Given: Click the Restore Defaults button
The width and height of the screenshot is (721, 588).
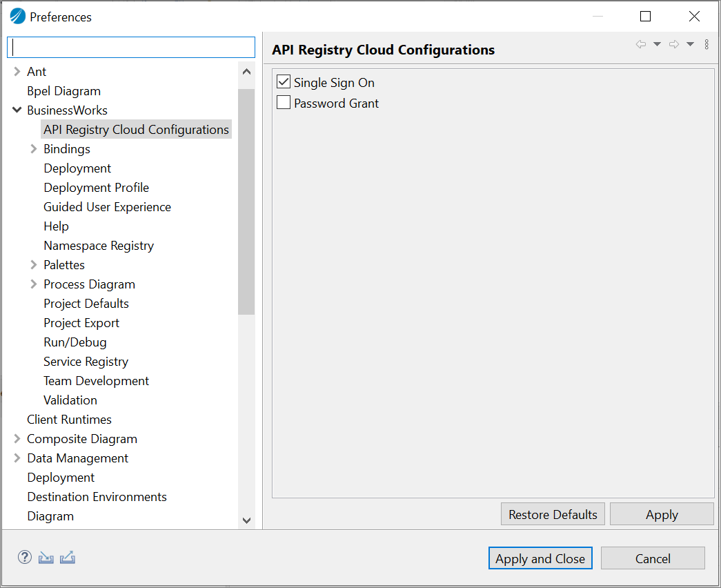Looking at the screenshot, I should pos(553,514).
